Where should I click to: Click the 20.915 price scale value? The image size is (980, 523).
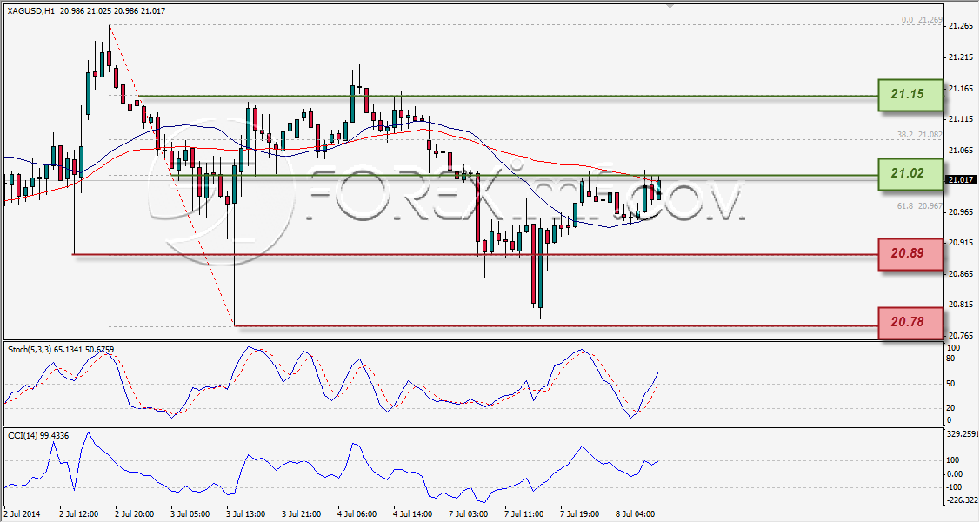point(960,243)
